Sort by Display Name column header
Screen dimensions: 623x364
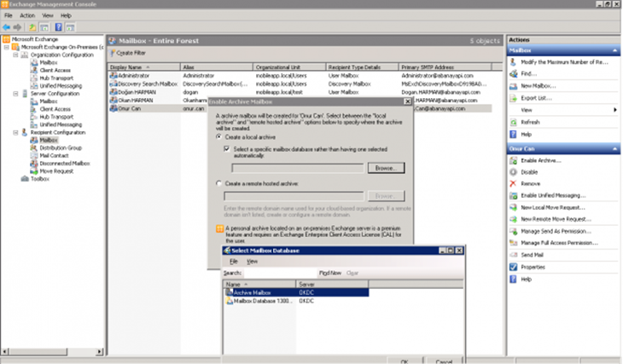point(143,67)
